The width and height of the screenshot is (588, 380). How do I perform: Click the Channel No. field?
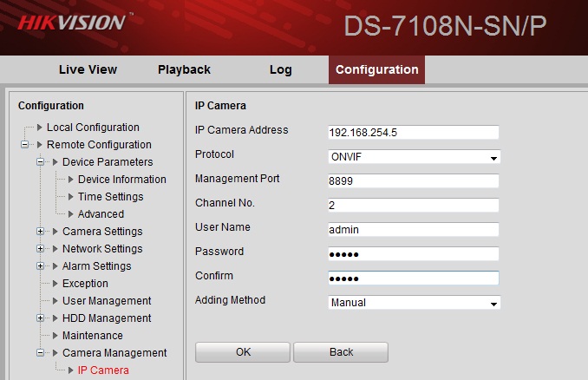pos(414,206)
